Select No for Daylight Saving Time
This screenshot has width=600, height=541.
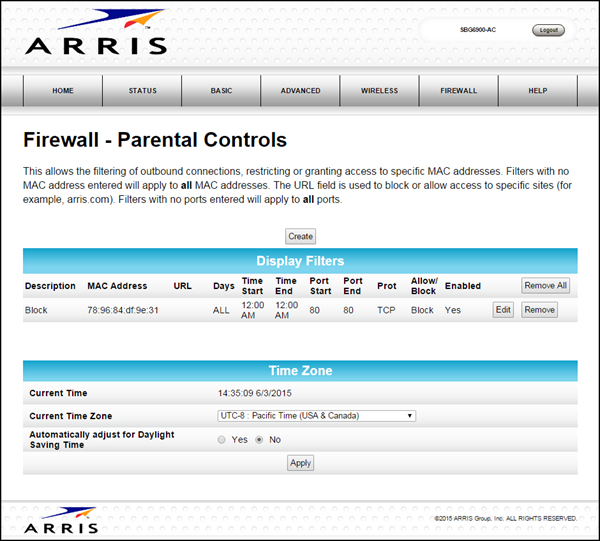[260, 439]
